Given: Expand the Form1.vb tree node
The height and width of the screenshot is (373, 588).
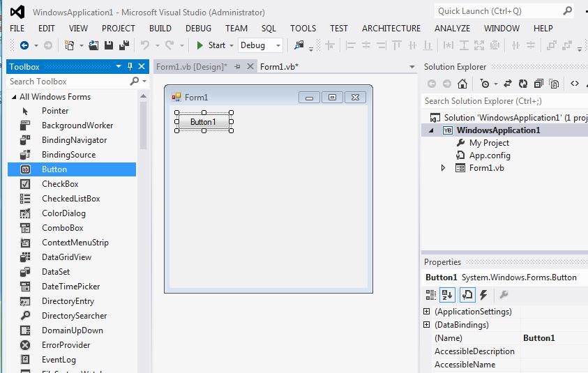Looking at the screenshot, I should pos(443,167).
